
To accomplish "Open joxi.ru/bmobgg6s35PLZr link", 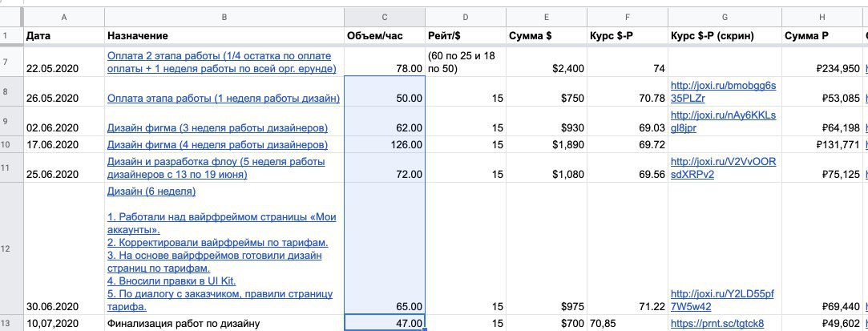I will pyautogui.click(x=723, y=92).
